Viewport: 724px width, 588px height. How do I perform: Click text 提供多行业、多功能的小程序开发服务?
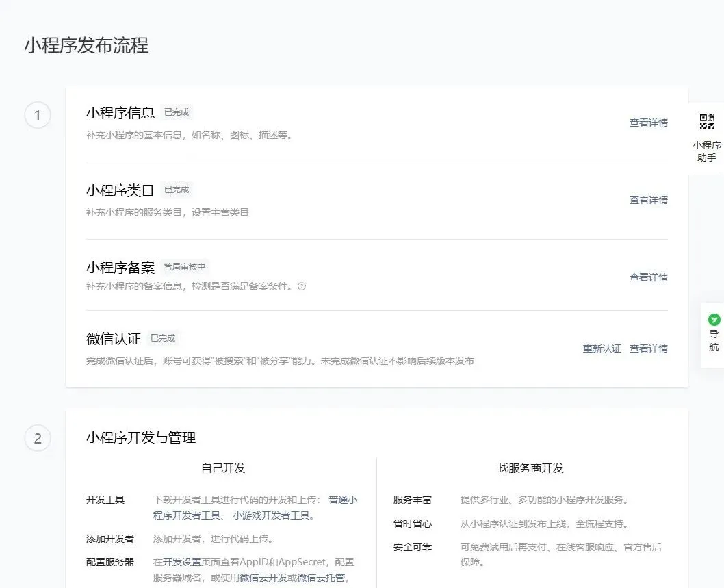click(x=545, y=500)
